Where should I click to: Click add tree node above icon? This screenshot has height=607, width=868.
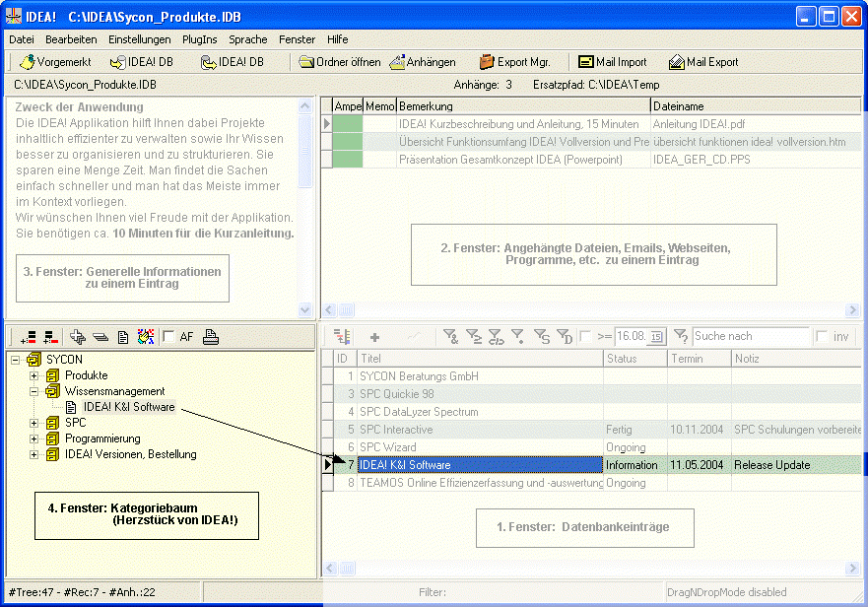click(51, 337)
